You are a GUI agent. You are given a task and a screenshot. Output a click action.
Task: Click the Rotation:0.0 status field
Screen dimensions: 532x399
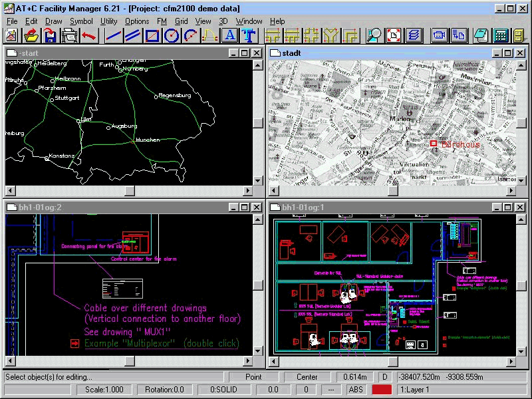pyautogui.click(x=164, y=390)
